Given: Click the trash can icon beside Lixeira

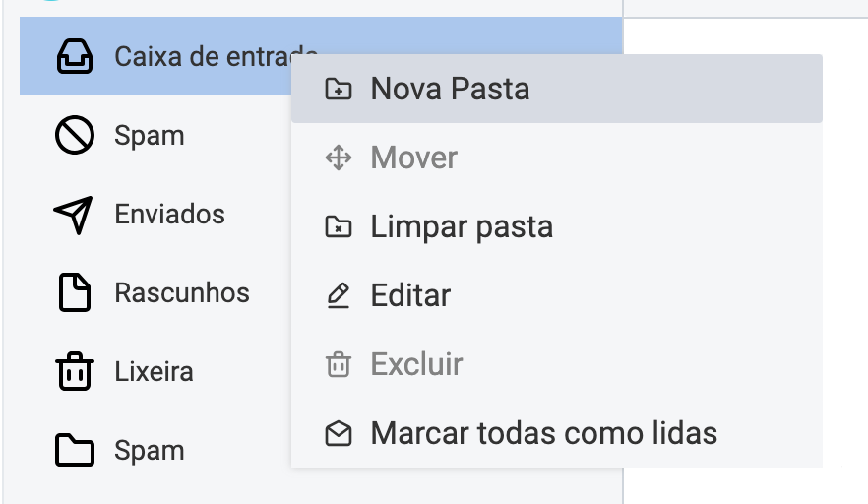Looking at the screenshot, I should pyautogui.click(x=74, y=372).
